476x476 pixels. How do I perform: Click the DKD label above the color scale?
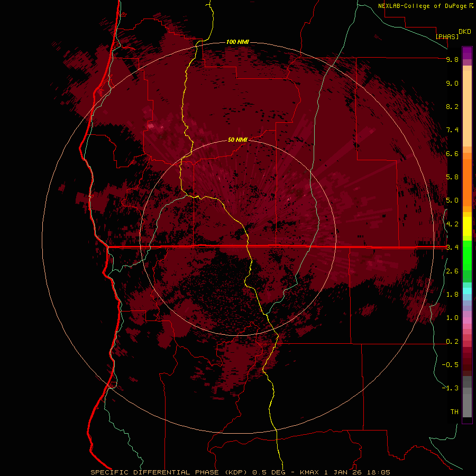tap(465, 32)
